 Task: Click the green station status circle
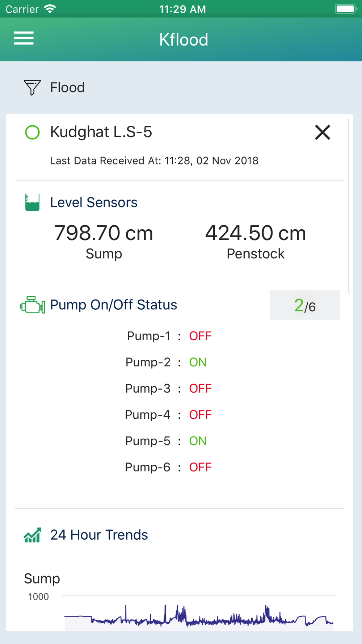tap(32, 132)
